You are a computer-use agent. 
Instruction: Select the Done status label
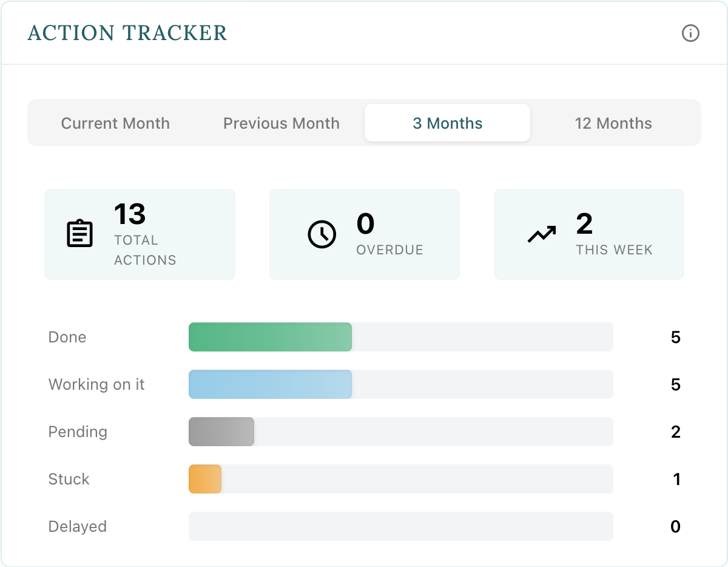67,337
